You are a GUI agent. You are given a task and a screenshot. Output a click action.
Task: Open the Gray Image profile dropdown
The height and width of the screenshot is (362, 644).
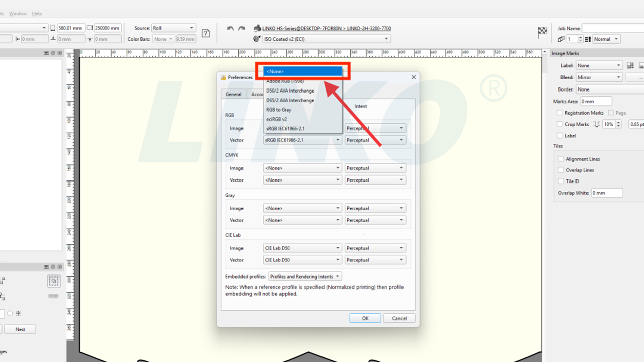click(302, 208)
